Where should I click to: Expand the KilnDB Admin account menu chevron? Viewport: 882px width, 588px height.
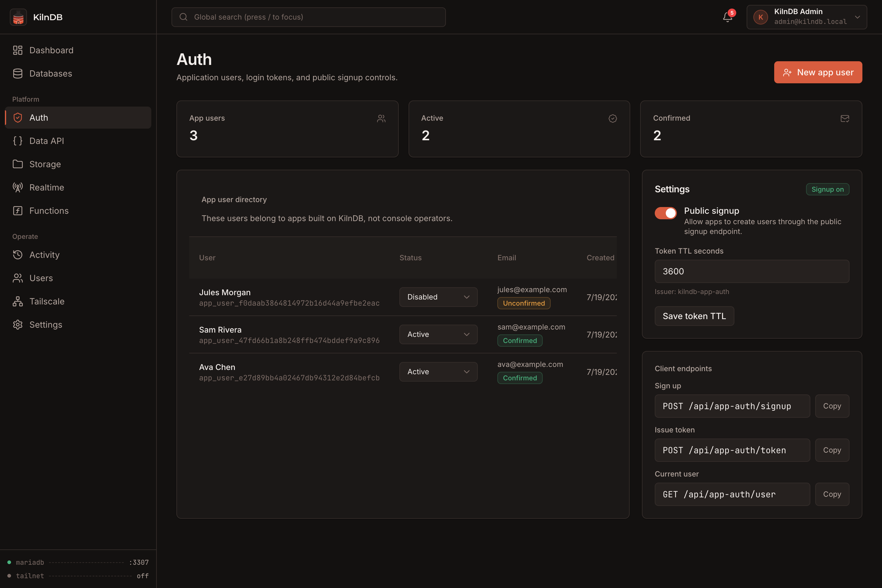(x=857, y=17)
